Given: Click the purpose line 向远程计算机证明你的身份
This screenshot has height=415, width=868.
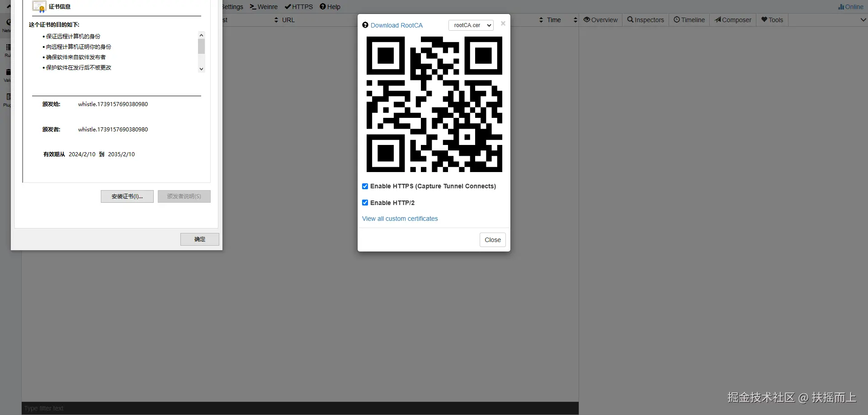Looking at the screenshot, I should click(x=79, y=47).
